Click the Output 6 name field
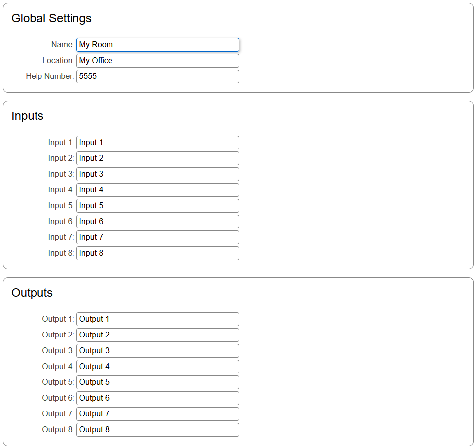 pyautogui.click(x=158, y=398)
